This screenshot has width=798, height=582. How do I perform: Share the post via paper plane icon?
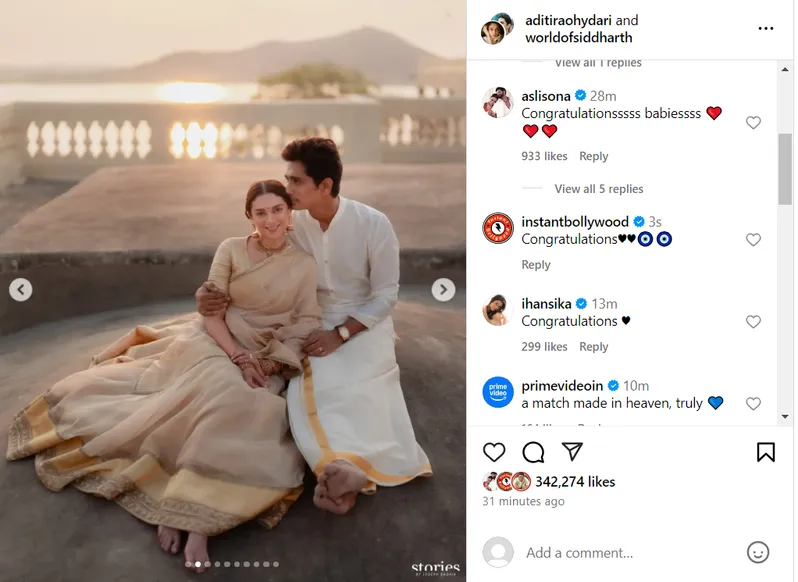[572, 452]
